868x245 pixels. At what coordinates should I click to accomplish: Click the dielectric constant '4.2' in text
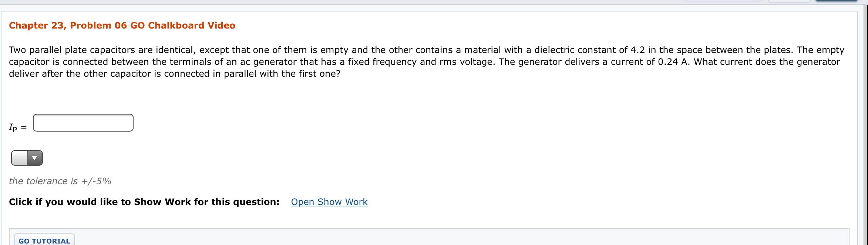tap(637, 50)
